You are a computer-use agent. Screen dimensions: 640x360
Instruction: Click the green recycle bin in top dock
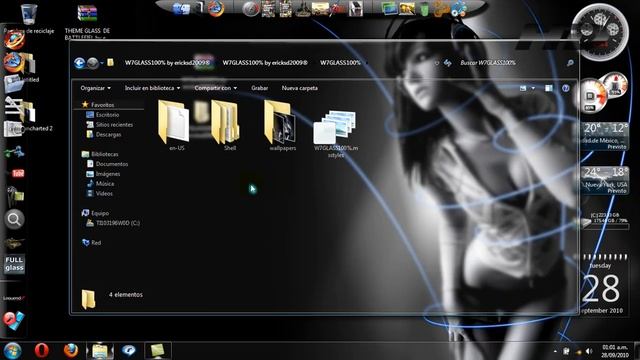click(x=424, y=9)
